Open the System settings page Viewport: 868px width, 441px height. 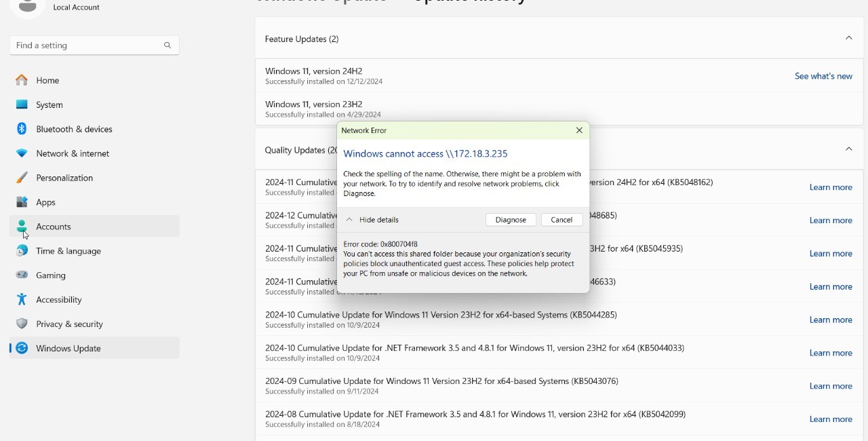(x=94, y=104)
